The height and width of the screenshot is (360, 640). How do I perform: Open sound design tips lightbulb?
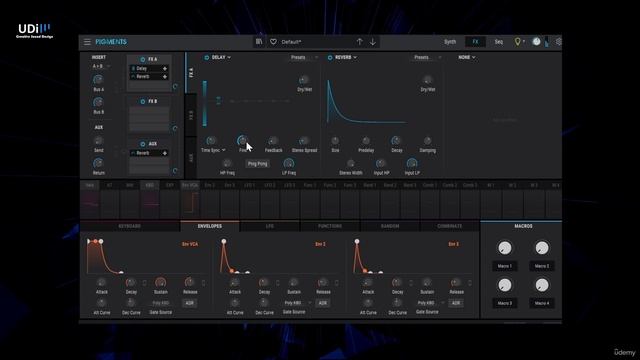click(518, 42)
